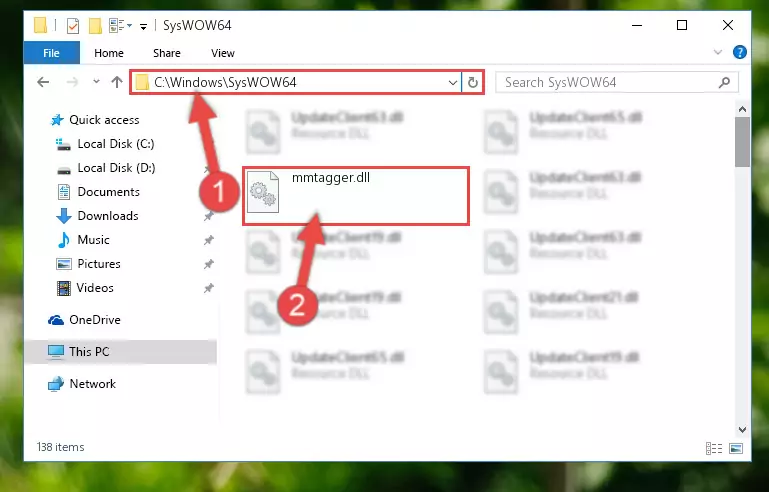Close the SysWOW64 window

click(728, 25)
